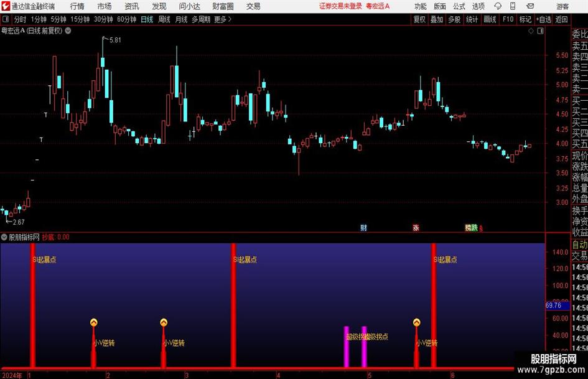Image resolution: width=588 pixels, height=379 pixels.
Task: Switch to 5分钟 period
Action: [x=58, y=19]
